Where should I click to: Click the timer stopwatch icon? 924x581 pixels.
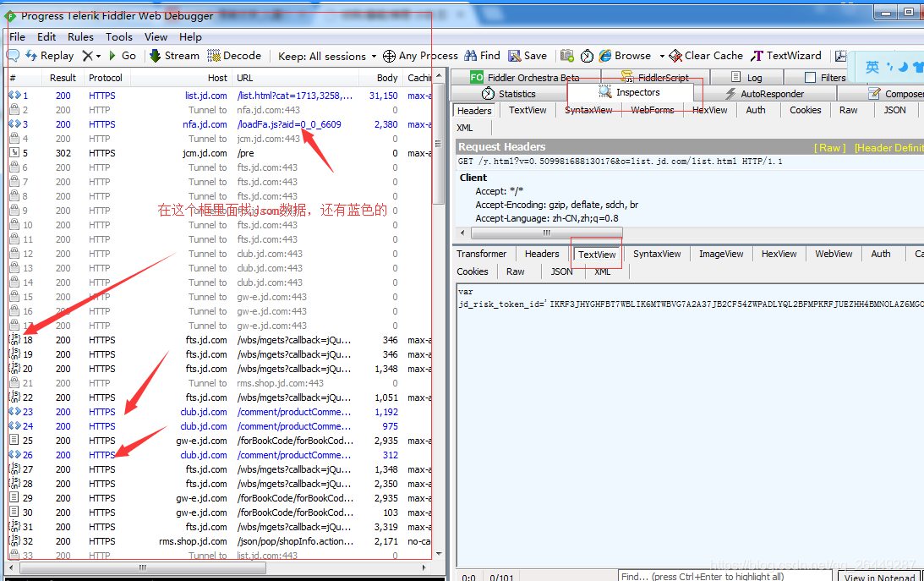click(587, 56)
